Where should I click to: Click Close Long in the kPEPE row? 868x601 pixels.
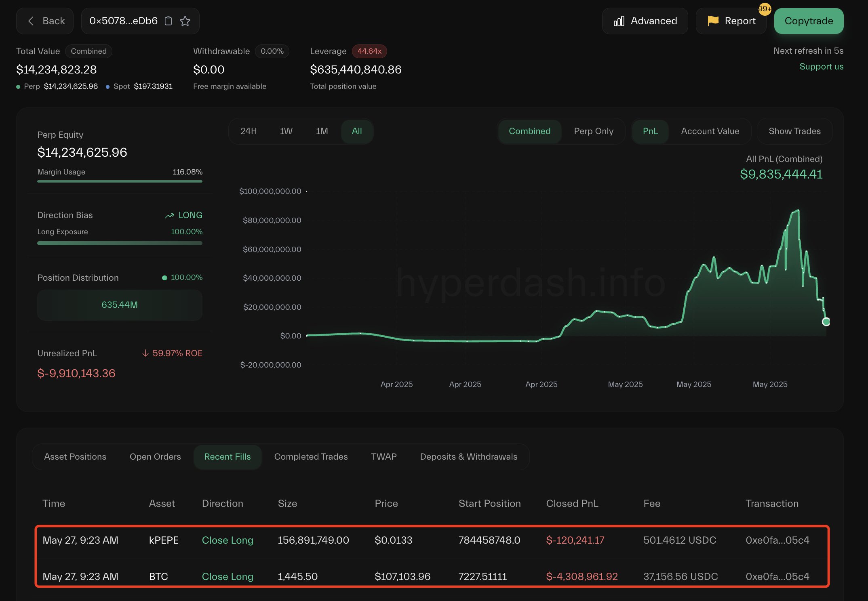pyautogui.click(x=228, y=540)
